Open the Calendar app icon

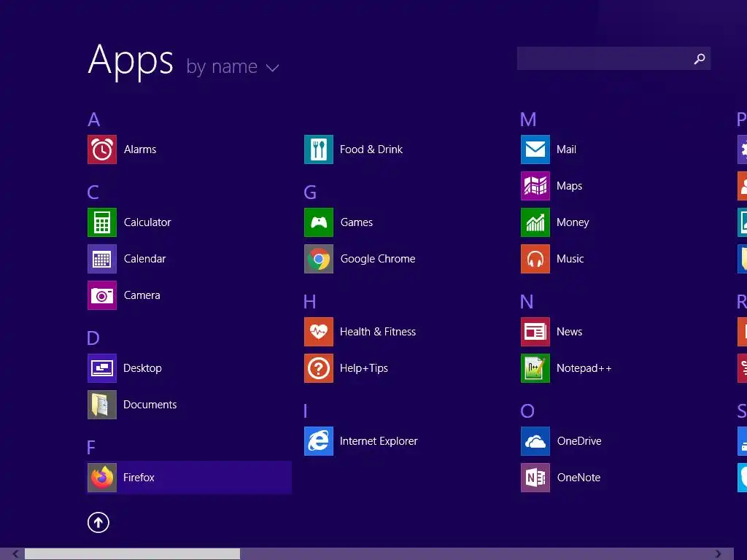coord(102,259)
